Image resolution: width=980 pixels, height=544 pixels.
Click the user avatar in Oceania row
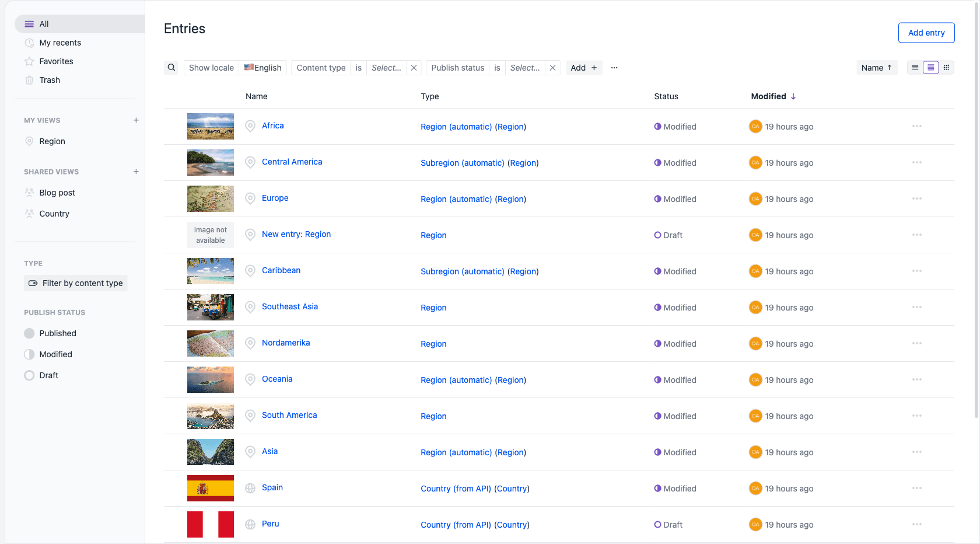(755, 379)
